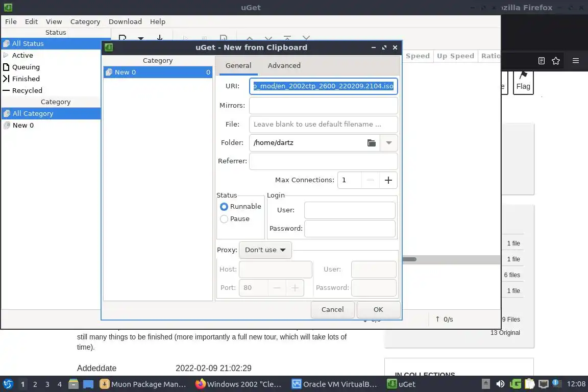Click the dialog's uGet icon in the title bar
This screenshot has height=392, width=588.
109,47
